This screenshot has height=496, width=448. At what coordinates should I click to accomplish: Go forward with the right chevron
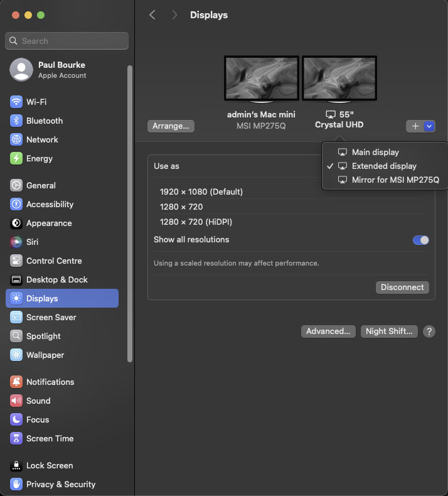pos(174,15)
